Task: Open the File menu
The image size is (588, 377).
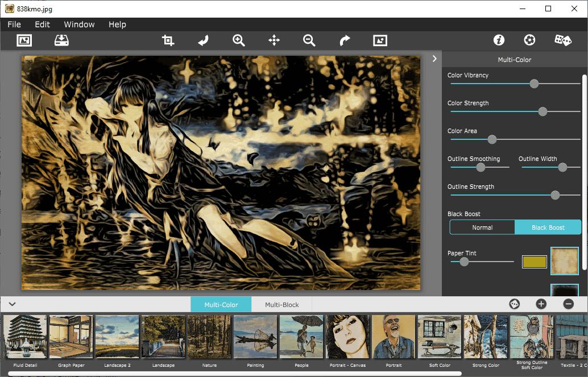Action: [14, 24]
